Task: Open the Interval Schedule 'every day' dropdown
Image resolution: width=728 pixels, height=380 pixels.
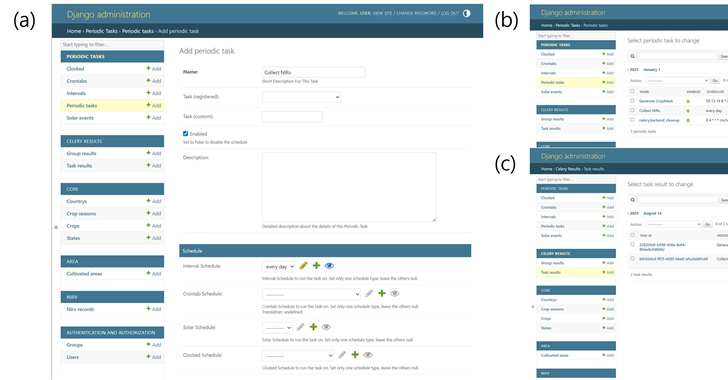Action: coord(279,266)
